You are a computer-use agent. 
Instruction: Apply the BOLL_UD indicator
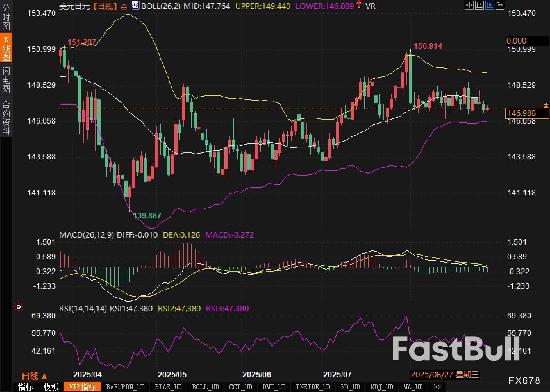[x=205, y=387]
